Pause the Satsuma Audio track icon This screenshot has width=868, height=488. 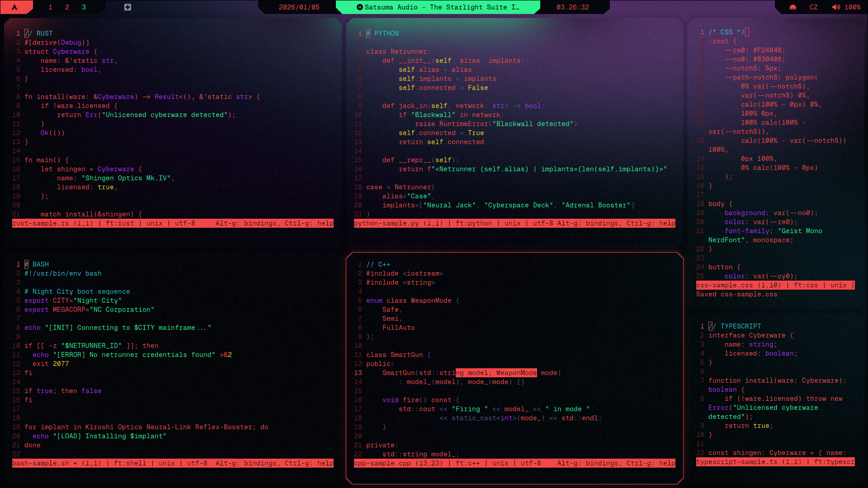click(360, 7)
